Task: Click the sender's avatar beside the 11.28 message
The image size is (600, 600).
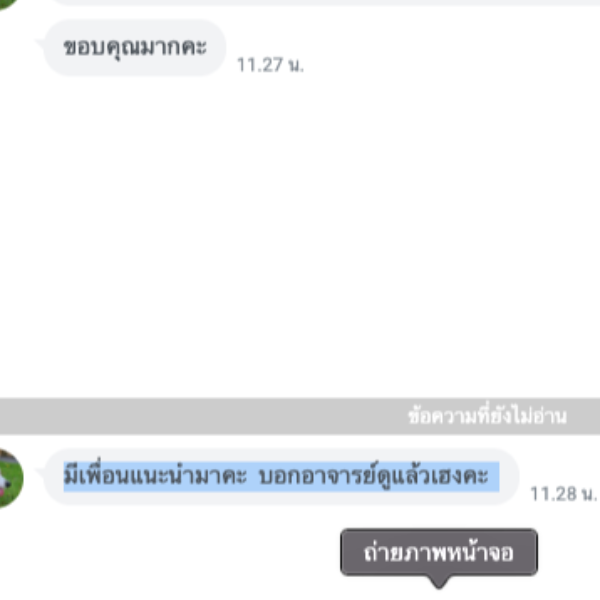Action: click(x=10, y=478)
